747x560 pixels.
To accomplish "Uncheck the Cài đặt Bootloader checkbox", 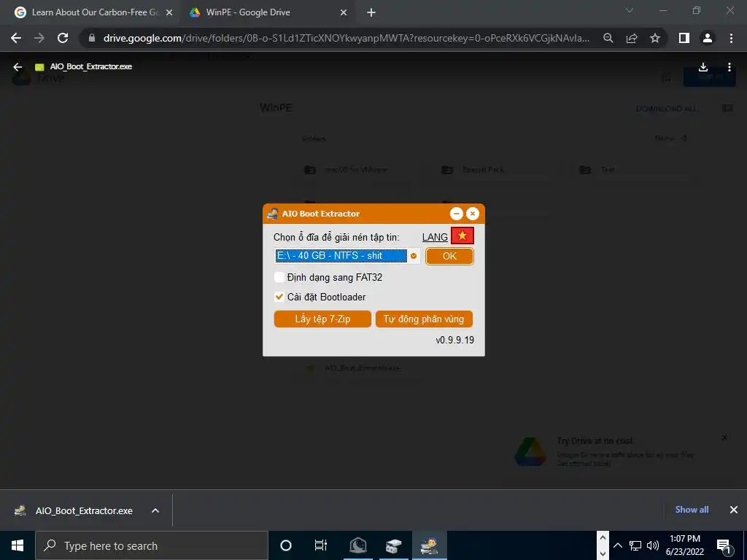I will point(279,297).
